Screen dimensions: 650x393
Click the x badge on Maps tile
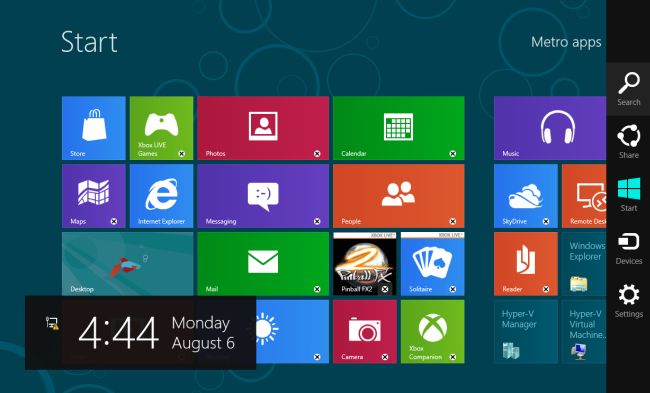click(x=114, y=221)
